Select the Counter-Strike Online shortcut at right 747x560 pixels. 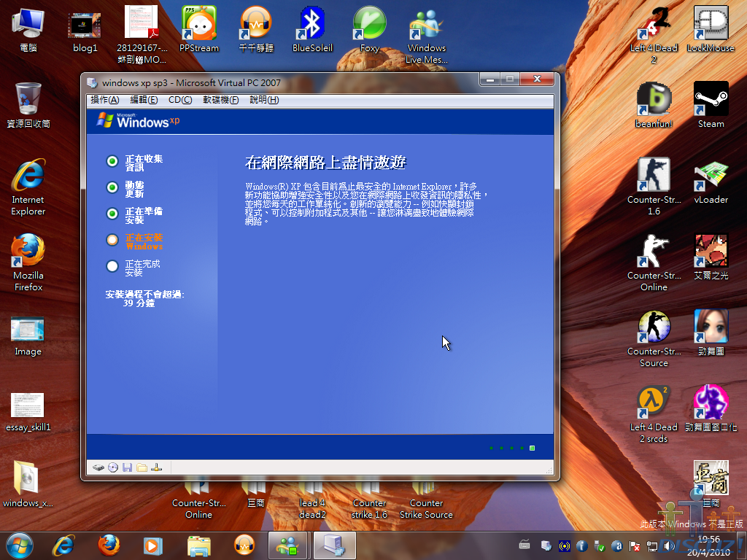pyautogui.click(x=654, y=262)
